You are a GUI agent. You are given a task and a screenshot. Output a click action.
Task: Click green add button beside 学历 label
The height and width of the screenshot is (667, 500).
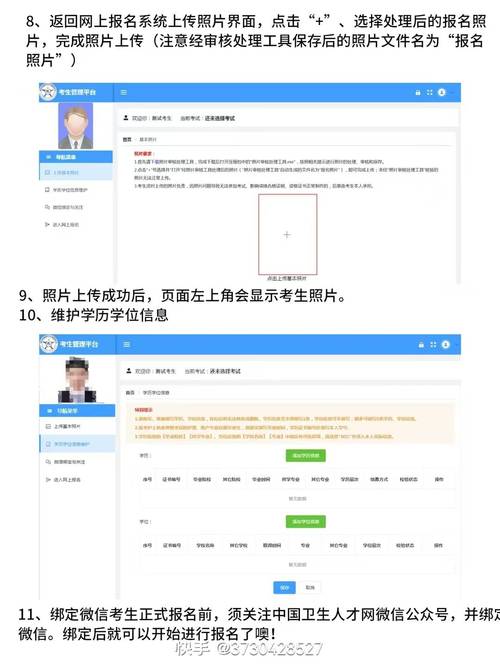click(306, 455)
